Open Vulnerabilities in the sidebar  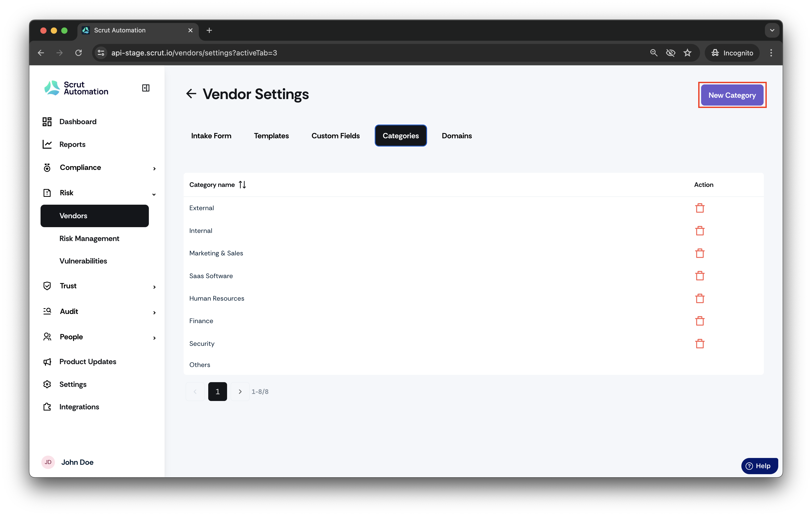(x=83, y=261)
